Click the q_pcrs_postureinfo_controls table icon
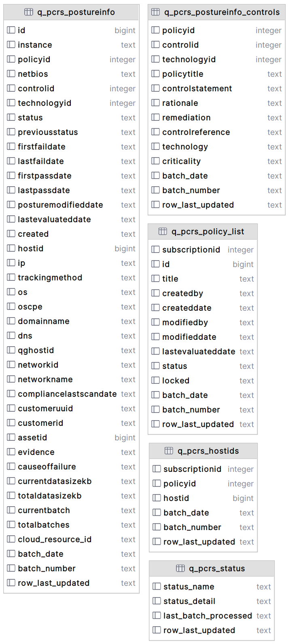 (x=156, y=12)
